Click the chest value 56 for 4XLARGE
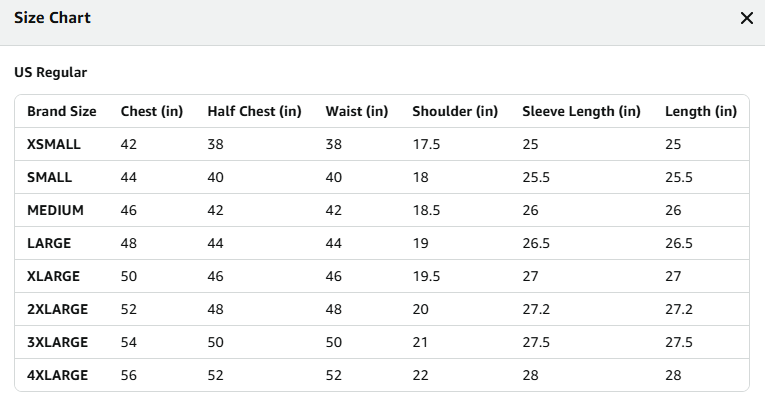765x399 pixels. [129, 375]
